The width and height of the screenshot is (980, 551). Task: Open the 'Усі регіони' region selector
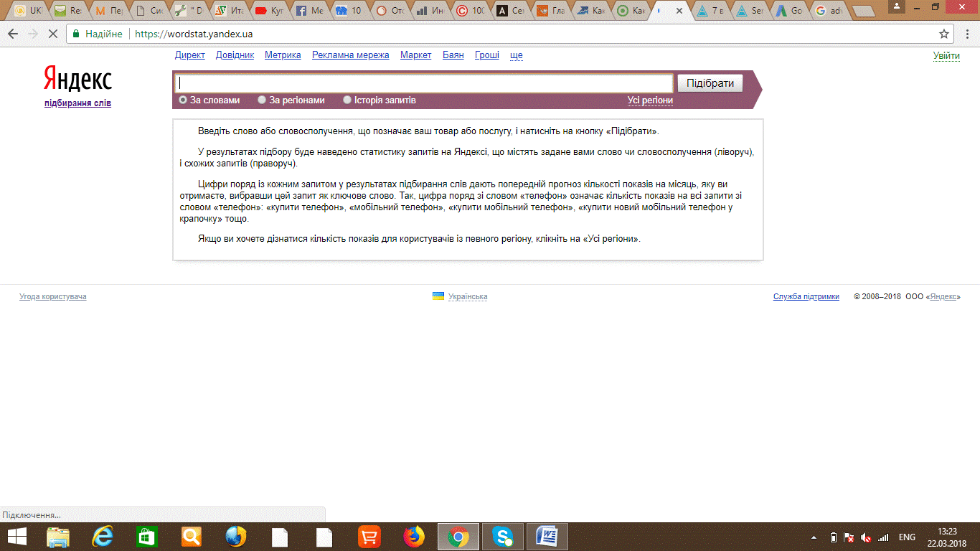[650, 100]
